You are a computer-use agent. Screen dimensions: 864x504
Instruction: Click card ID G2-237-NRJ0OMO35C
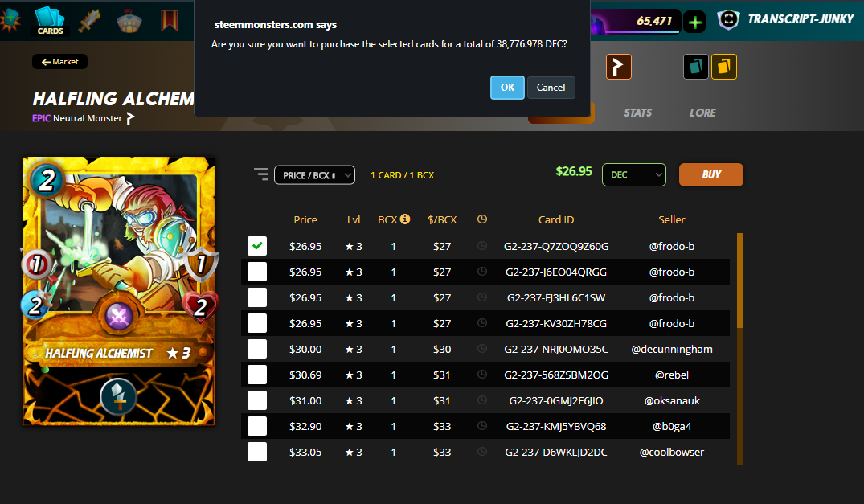click(x=556, y=349)
